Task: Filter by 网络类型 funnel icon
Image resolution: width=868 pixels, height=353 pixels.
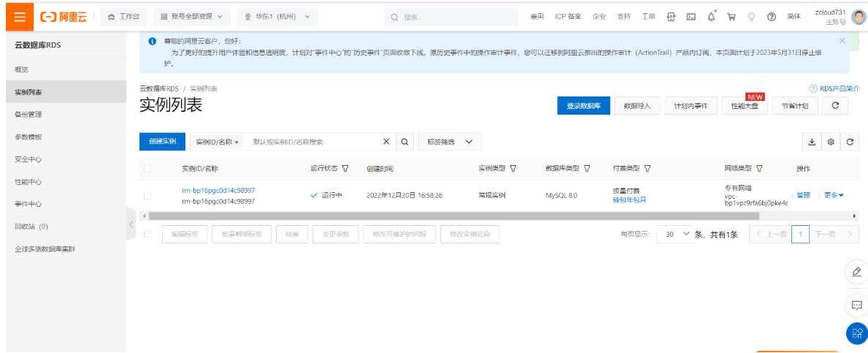Action: point(759,168)
